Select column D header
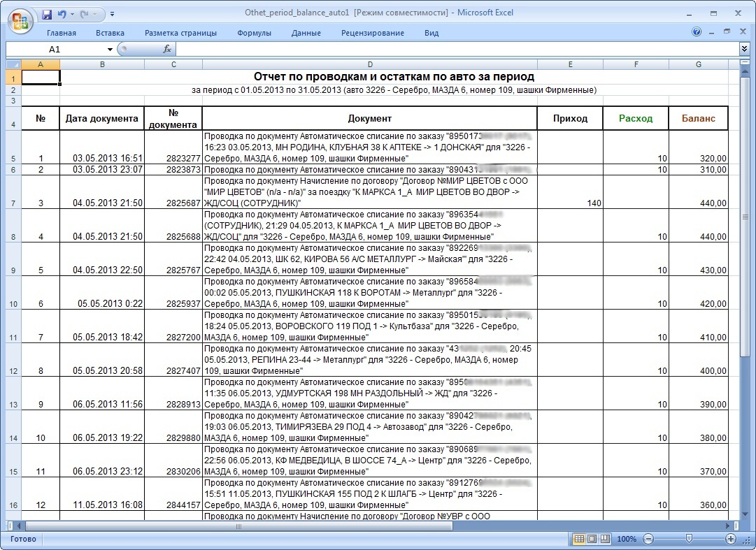756x550 pixels. click(369, 64)
